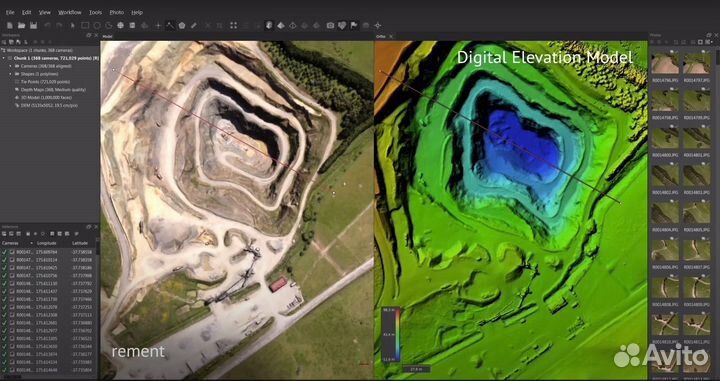Viewport: 720px width, 381px height.
Task: Select the Resize Region tool
Action: [x=133, y=26]
